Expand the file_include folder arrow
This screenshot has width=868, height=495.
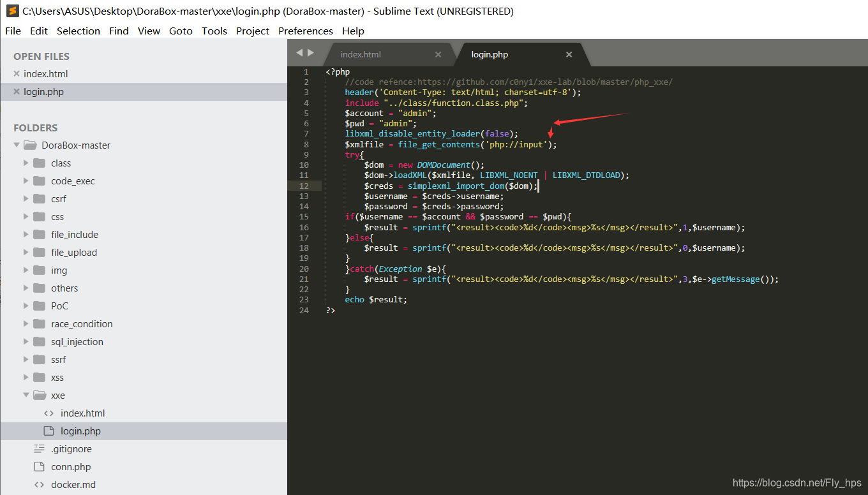pyautogui.click(x=26, y=235)
